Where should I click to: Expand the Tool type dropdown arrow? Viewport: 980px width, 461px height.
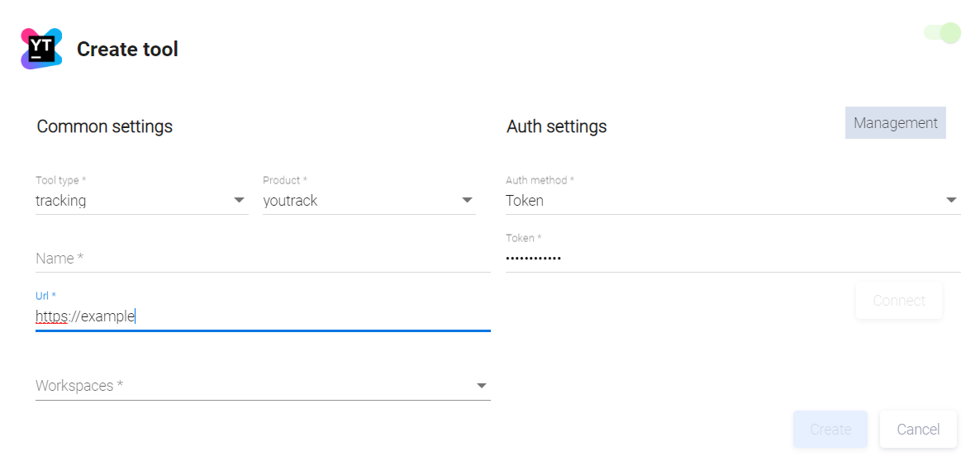tap(239, 201)
